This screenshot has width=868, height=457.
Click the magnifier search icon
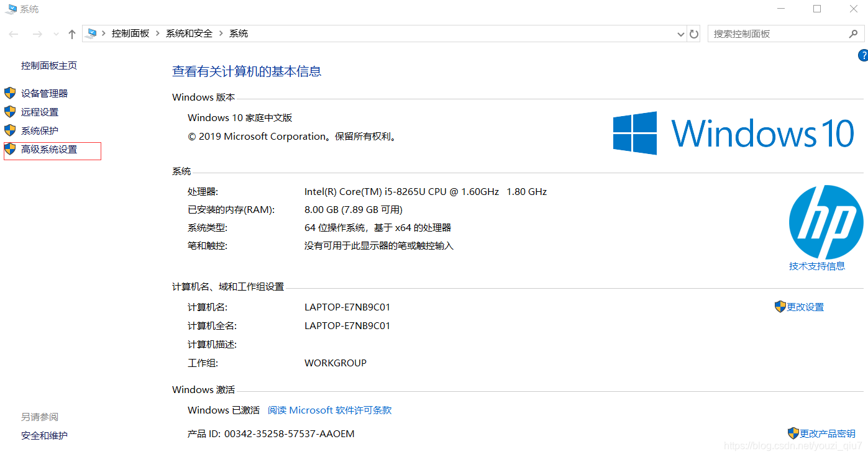point(853,34)
